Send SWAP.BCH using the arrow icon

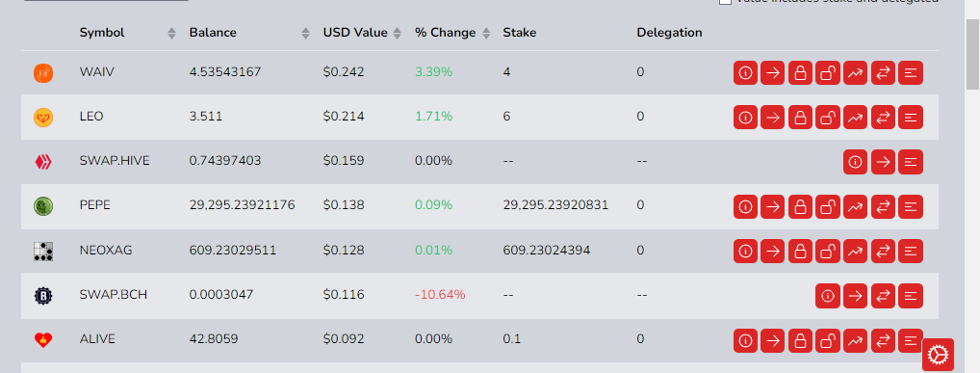click(x=855, y=296)
